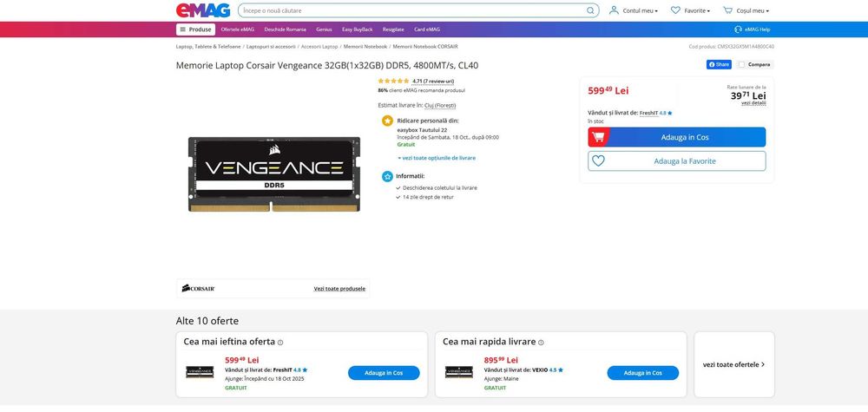Click the Adauga la Favorite button

pos(677,161)
